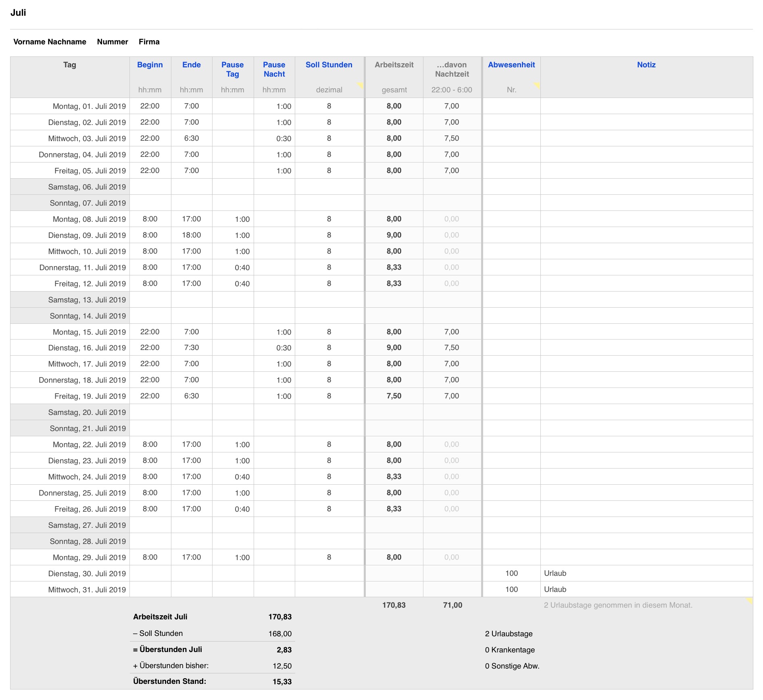Select the Ende column header

point(191,65)
